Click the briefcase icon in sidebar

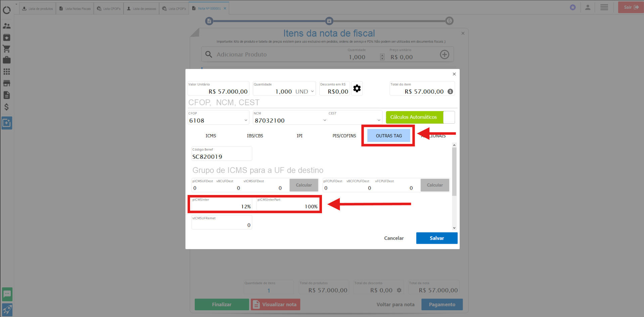(x=7, y=60)
